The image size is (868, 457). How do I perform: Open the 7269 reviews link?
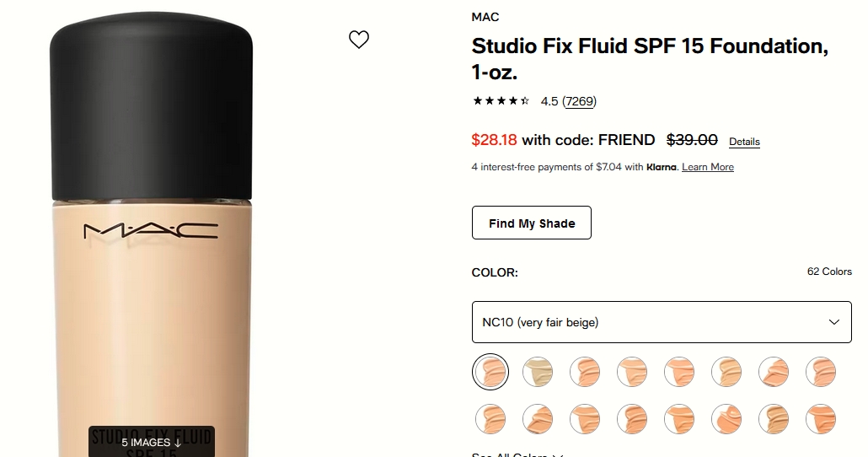(x=579, y=101)
